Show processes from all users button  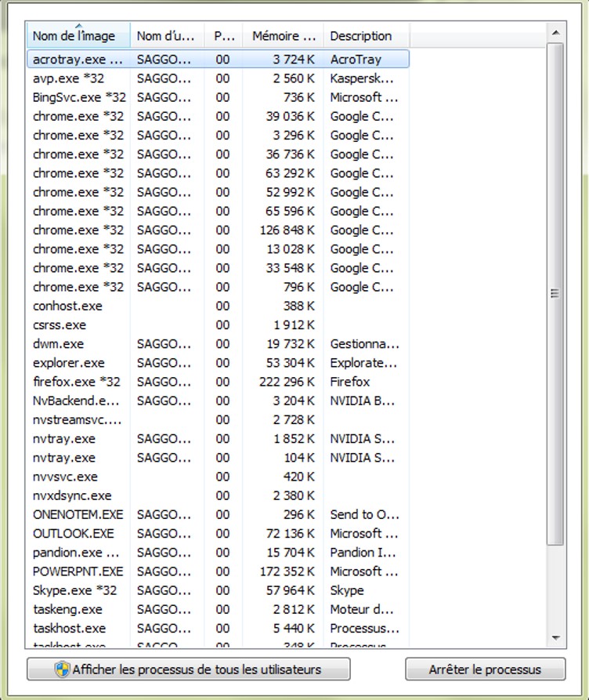click(x=188, y=669)
